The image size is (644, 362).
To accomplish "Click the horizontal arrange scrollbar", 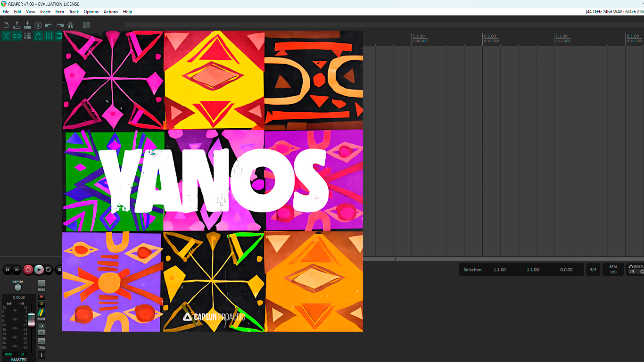I will click(503, 259).
